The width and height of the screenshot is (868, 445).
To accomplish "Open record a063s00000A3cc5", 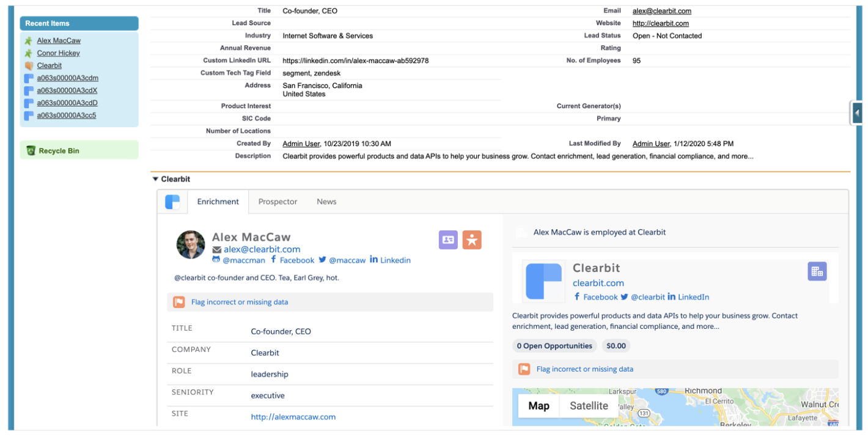I will pyautogui.click(x=66, y=116).
